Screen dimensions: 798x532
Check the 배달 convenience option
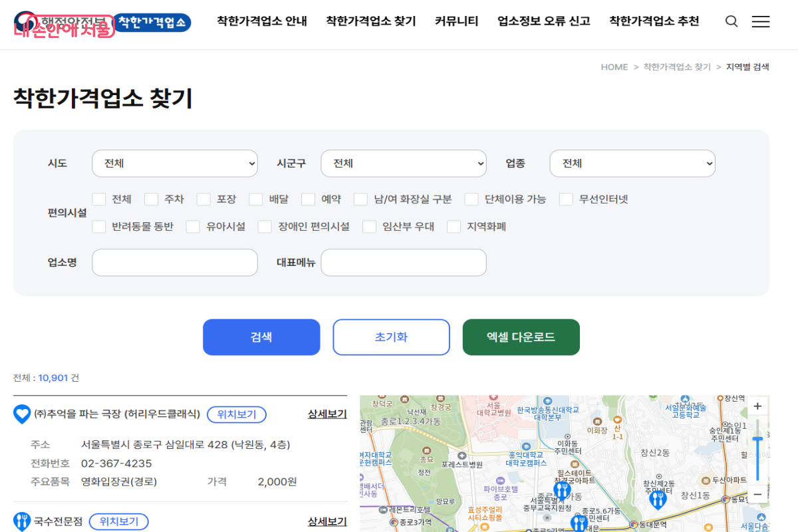pyautogui.click(x=256, y=199)
